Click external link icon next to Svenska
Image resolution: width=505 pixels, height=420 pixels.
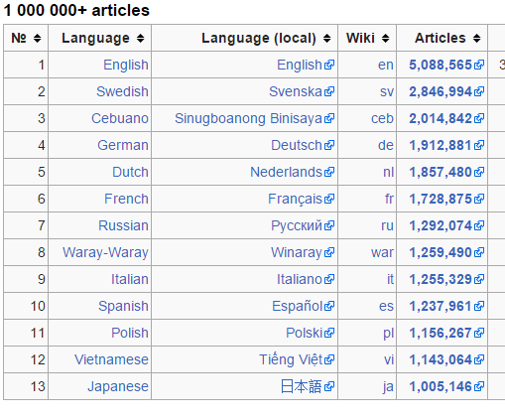(x=329, y=91)
